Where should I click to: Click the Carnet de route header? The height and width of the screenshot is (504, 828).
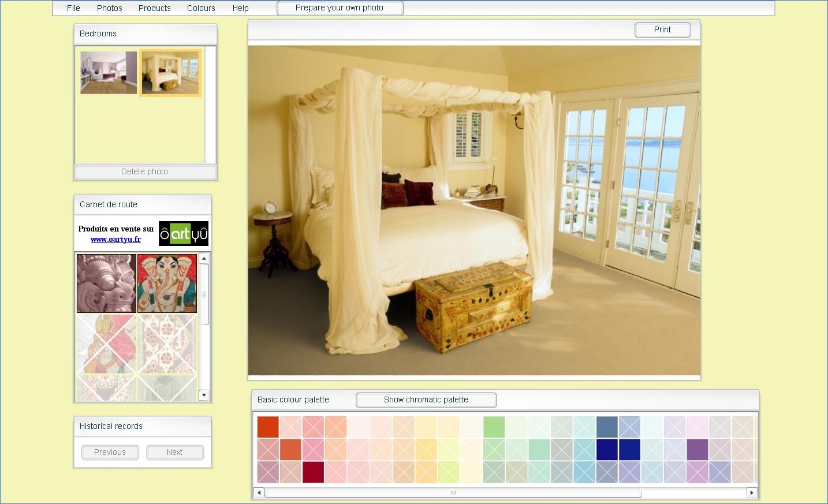[143, 204]
